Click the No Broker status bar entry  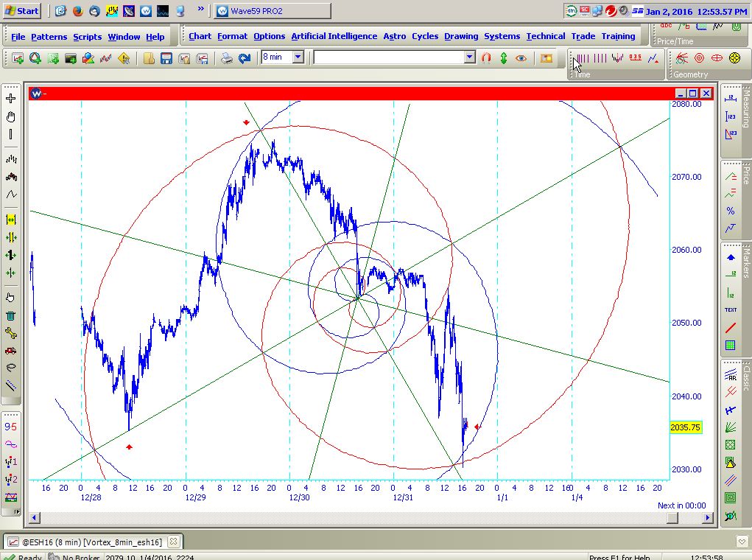(x=74, y=556)
